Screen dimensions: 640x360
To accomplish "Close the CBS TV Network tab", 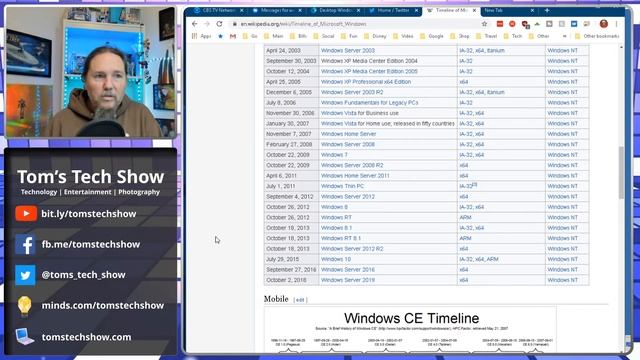I will (242, 10).
